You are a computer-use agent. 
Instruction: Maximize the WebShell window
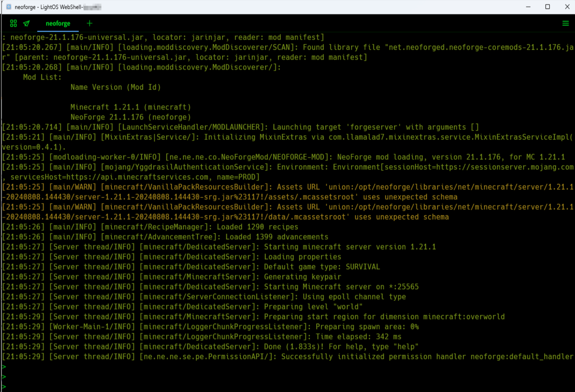pyautogui.click(x=547, y=7)
